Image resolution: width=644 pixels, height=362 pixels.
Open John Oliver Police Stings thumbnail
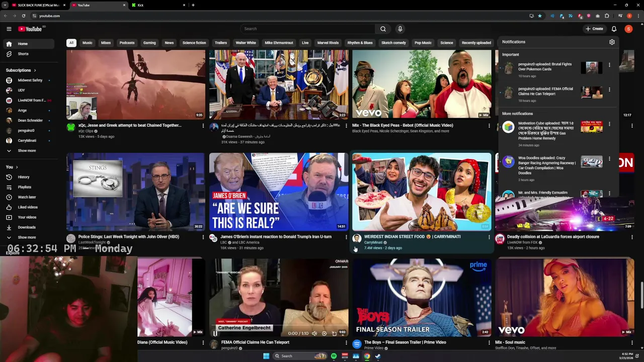coord(136,192)
